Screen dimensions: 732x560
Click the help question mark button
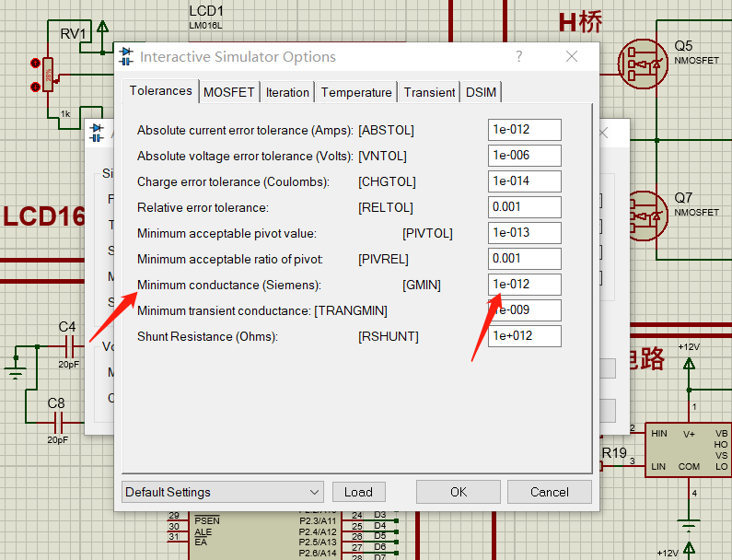pos(518,56)
